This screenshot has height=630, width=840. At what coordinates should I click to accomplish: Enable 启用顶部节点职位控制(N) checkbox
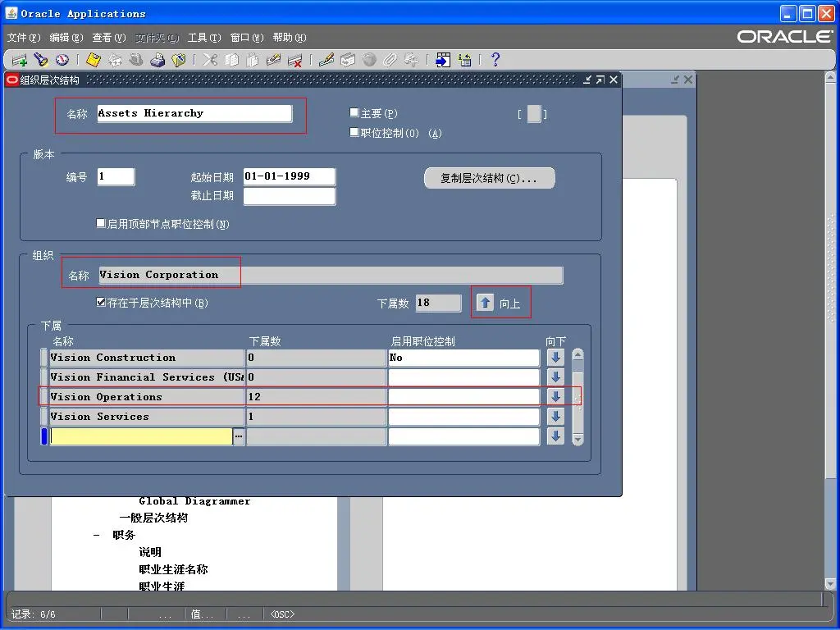[101, 223]
